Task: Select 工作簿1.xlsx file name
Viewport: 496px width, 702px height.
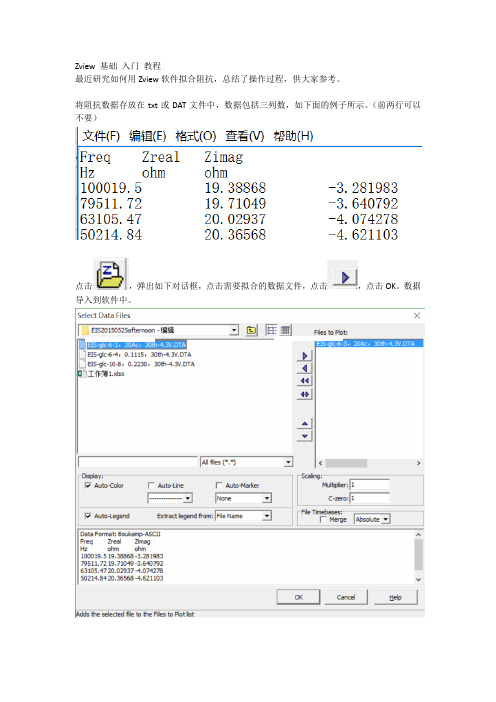Action: [106, 373]
